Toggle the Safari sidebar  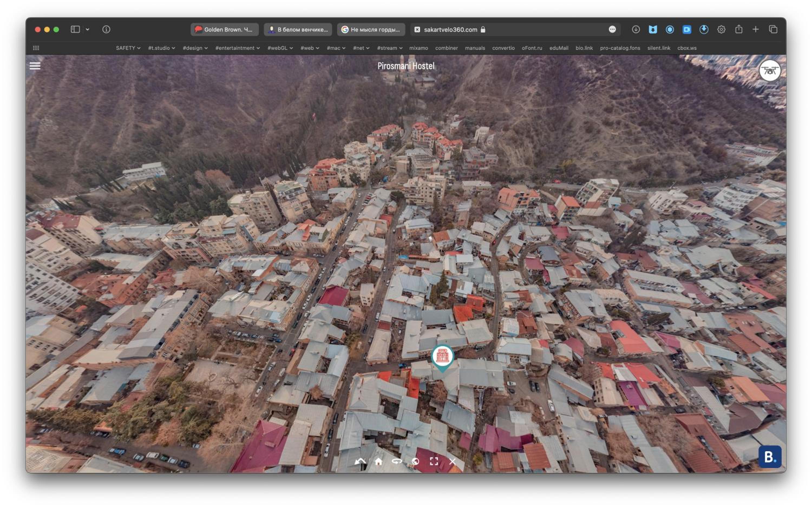(75, 30)
